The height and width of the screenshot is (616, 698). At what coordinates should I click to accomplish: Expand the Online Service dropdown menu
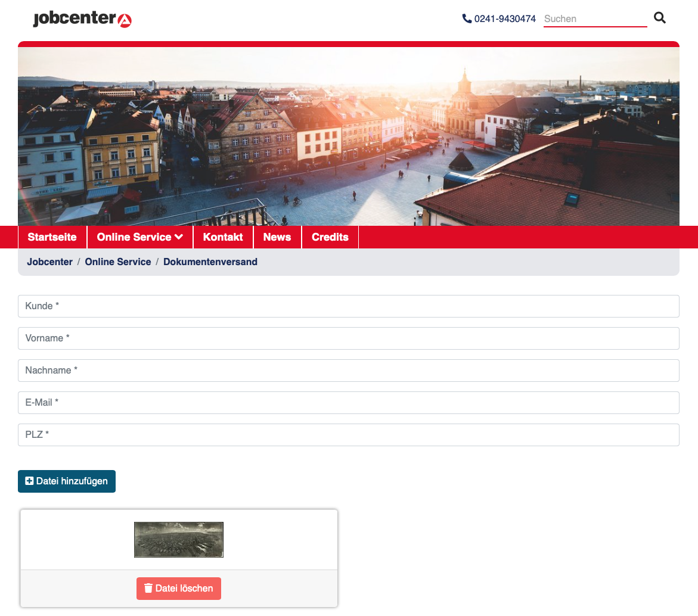[139, 237]
